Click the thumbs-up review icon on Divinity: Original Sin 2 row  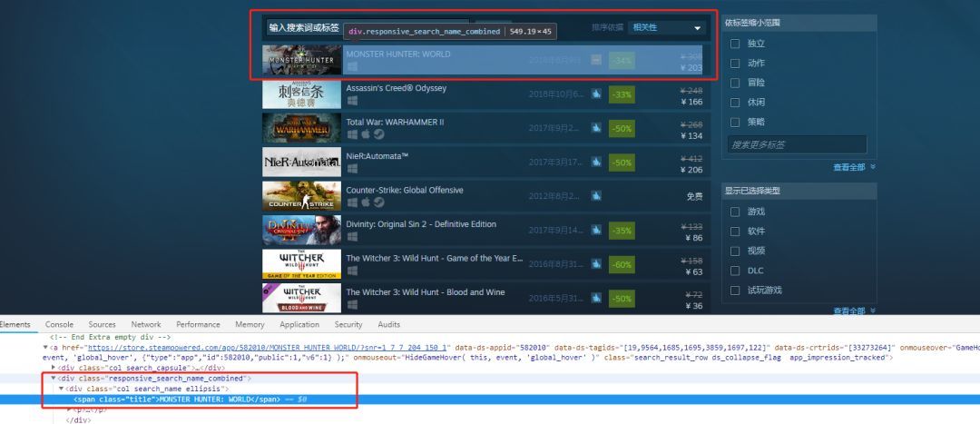pos(596,230)
